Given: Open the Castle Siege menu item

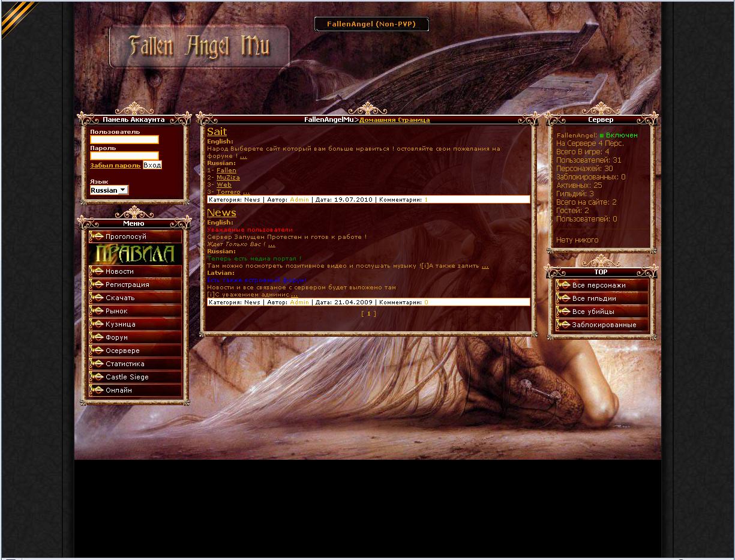Looking at the screenshot, I should [135, 377].
